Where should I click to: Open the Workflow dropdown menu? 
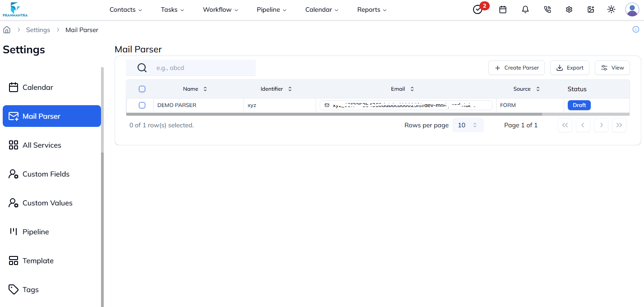pos(220,9)
